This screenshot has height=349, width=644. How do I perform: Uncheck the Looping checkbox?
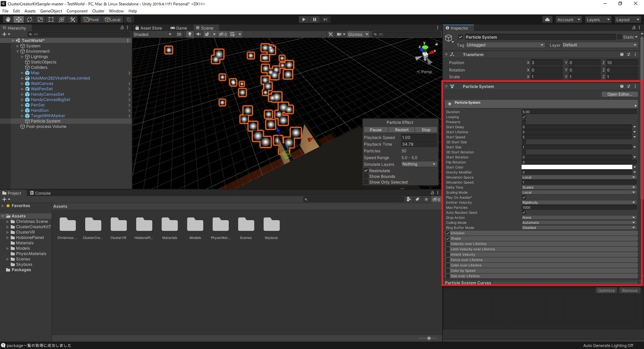click(x=524, y=117)
